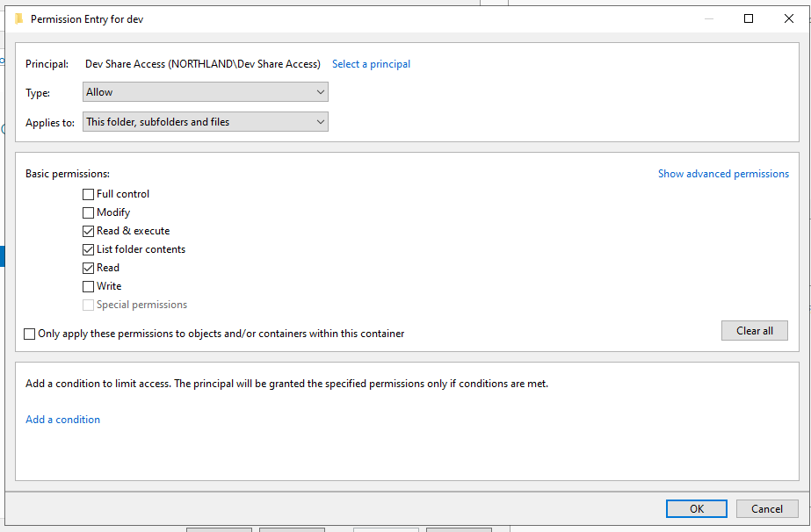The width and height of the screenshot is (811, 532).
Task: Maximize the Permission Entry window
Action: 749,18
